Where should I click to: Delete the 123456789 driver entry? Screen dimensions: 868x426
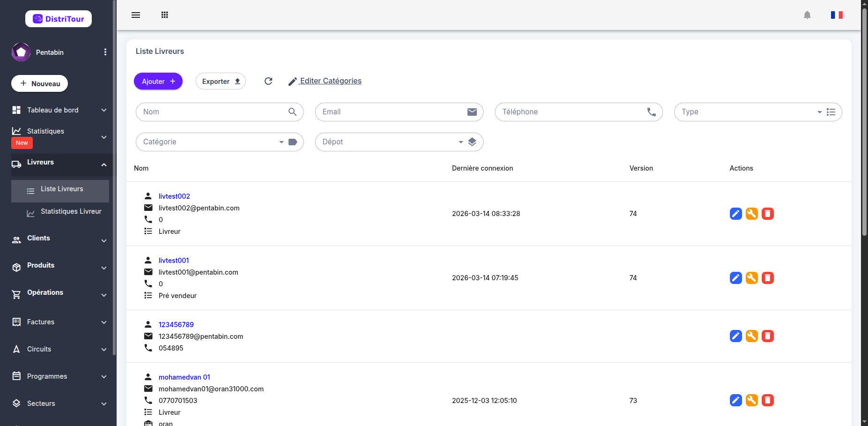pos(768,336)
